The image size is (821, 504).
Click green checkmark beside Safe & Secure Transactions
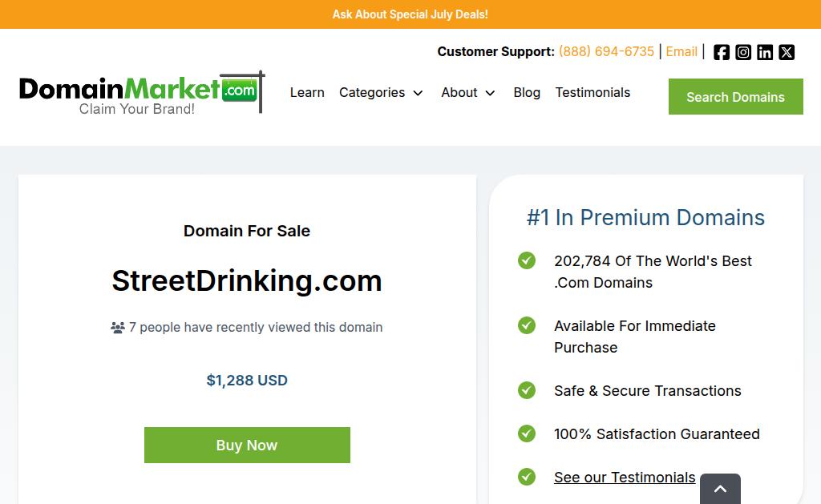[527, 390]
